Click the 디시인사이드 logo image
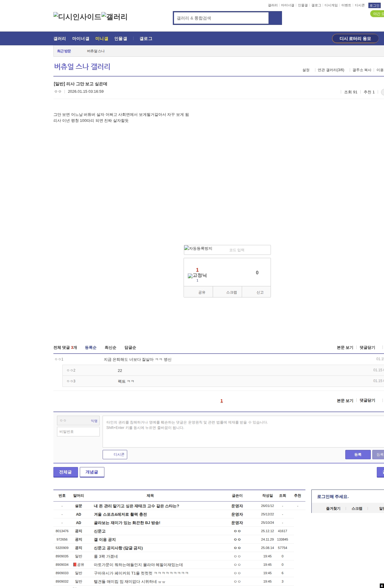This screenshot has height=588, width=384. click(77, 17)
